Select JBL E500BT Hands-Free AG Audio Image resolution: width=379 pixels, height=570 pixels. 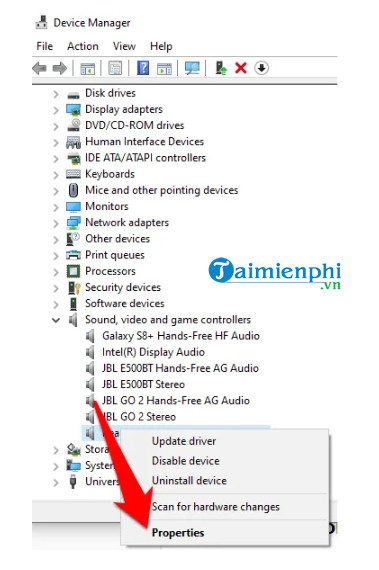pyautogui.click(x=180, y=368)
